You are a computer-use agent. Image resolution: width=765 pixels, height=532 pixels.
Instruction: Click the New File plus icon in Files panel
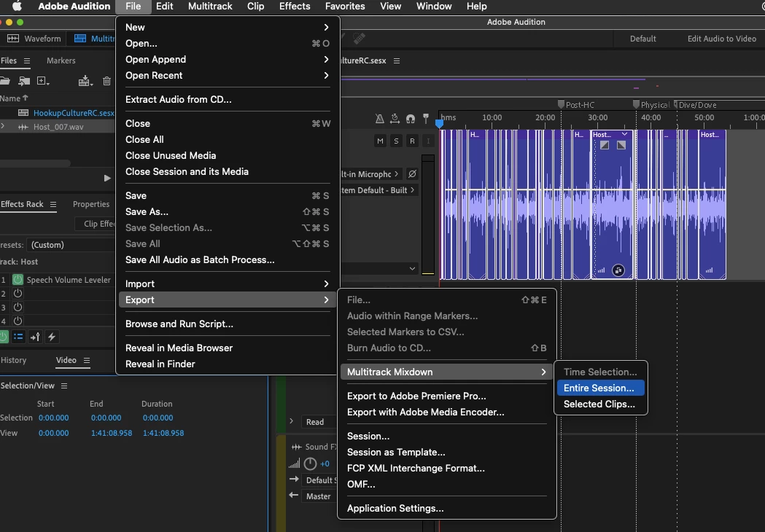point(43,81)
